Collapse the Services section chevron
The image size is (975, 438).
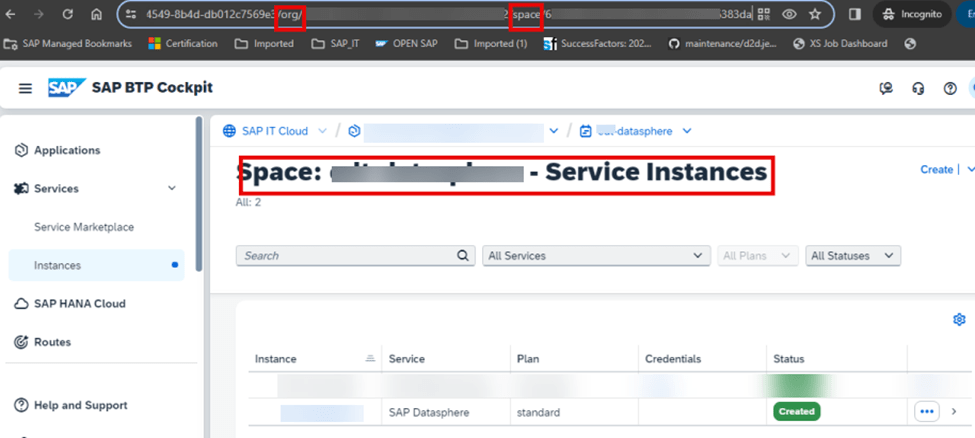click(172, 189)
